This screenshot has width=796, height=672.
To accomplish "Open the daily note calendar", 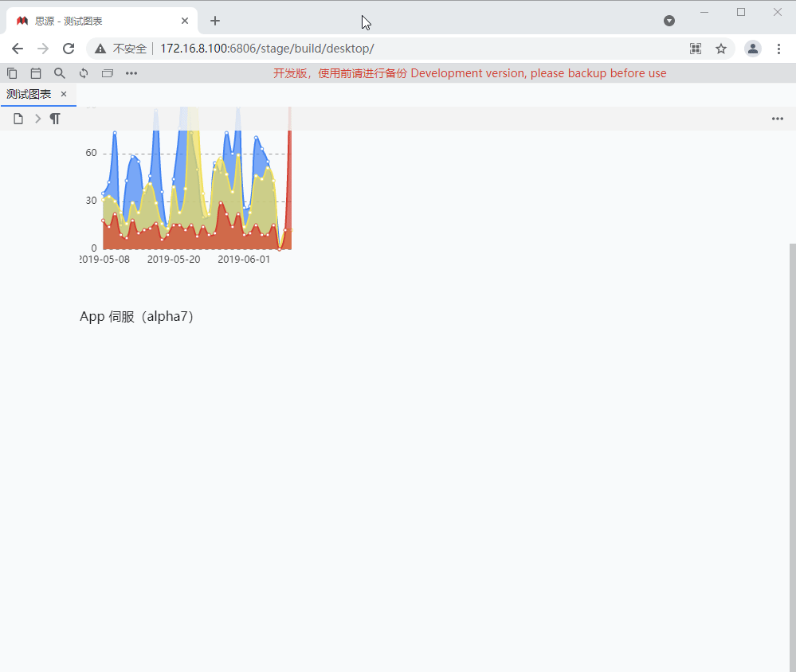I will 36,72.
